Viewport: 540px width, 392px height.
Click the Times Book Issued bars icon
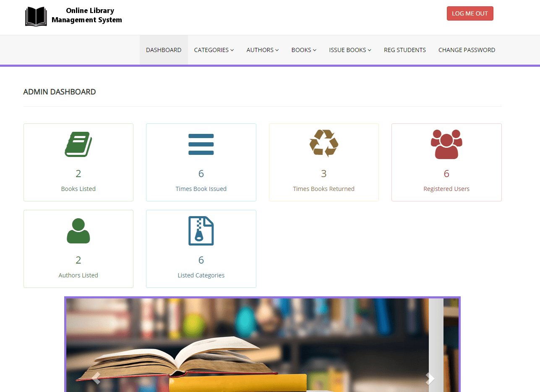pos(201,144)
